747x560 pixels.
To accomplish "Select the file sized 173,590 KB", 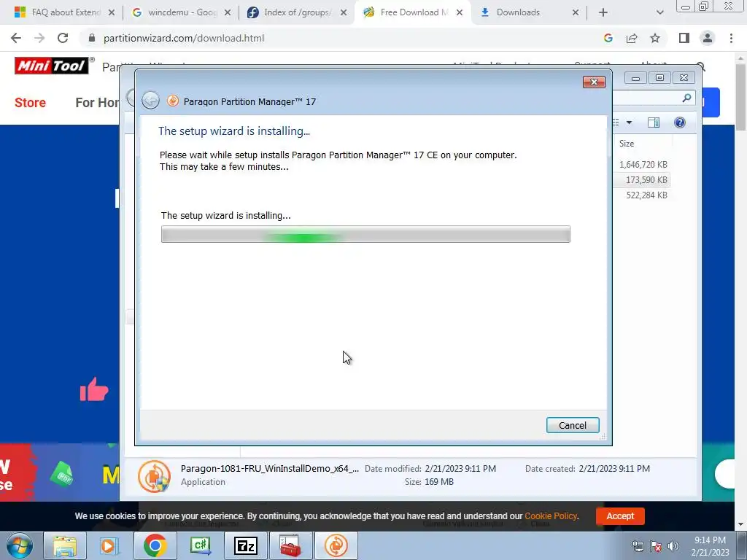I will [646, 179].
